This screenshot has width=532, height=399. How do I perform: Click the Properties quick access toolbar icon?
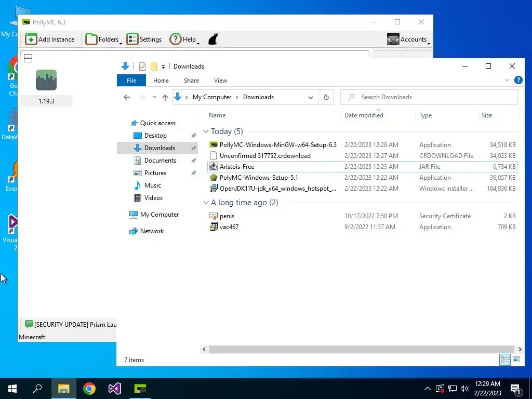(142, 66)
